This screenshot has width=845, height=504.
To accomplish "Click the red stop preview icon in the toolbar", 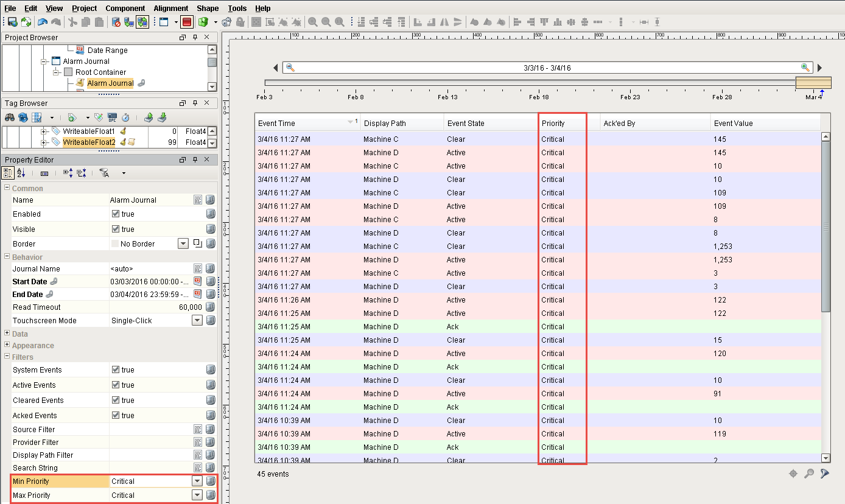I will [x=186, y=22].
